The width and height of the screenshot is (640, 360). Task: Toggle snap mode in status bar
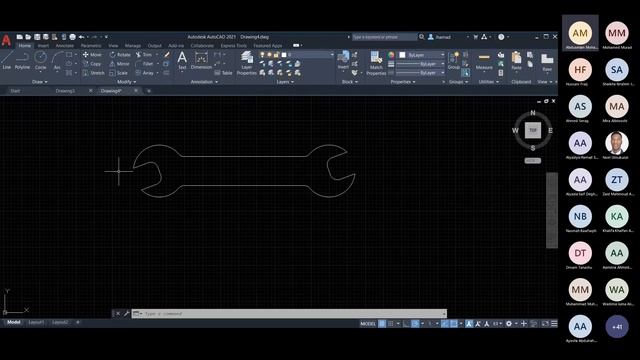391,324
